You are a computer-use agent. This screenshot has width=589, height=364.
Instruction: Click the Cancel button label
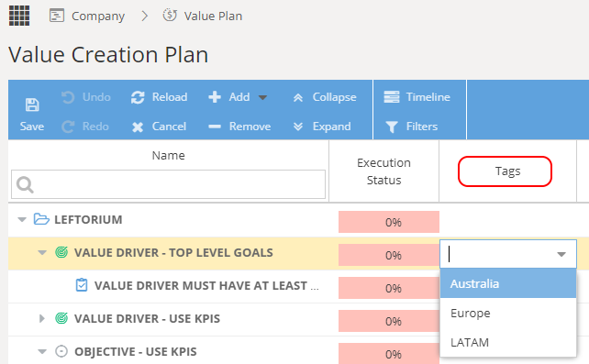point(169,127)
